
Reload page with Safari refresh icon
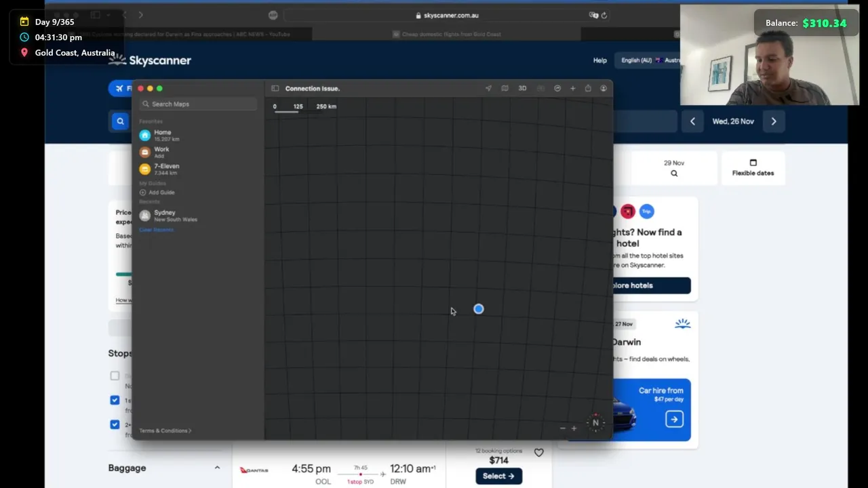tap(604, 15)
